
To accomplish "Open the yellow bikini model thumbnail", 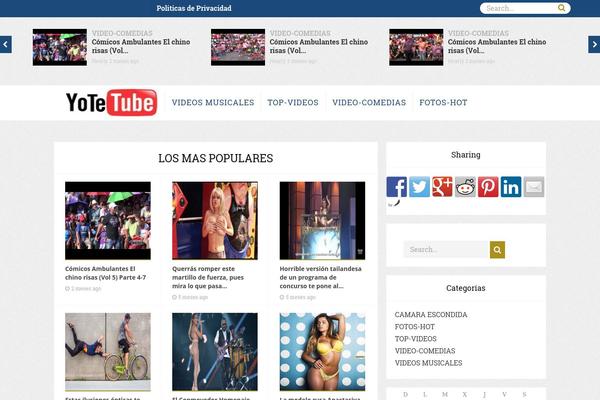I will point(322,352).
